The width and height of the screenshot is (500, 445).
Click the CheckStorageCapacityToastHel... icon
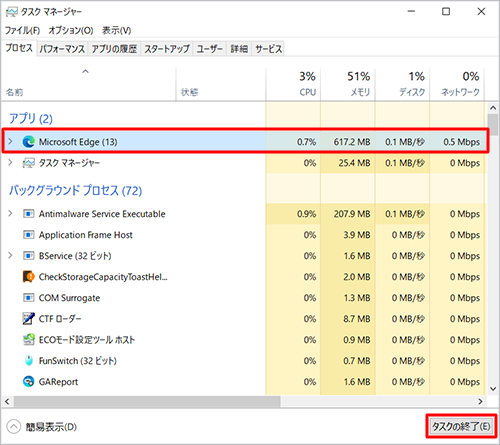tap(29, 277)
